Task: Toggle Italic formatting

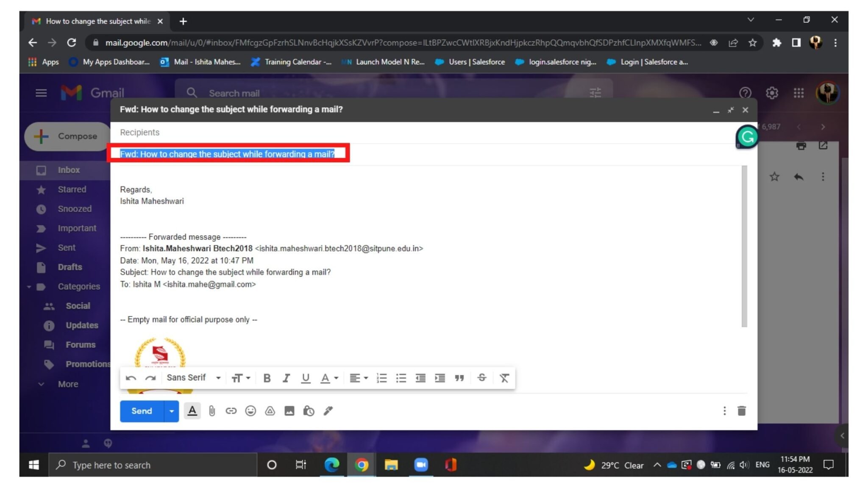Action: click(286, 378)
